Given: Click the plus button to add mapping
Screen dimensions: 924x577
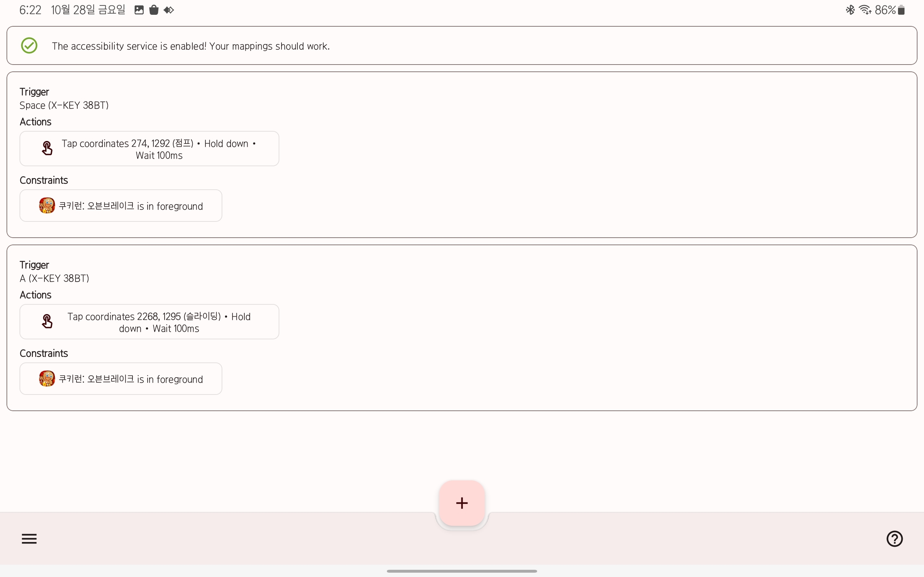Looking at the screenshot, I should (462, 503).
